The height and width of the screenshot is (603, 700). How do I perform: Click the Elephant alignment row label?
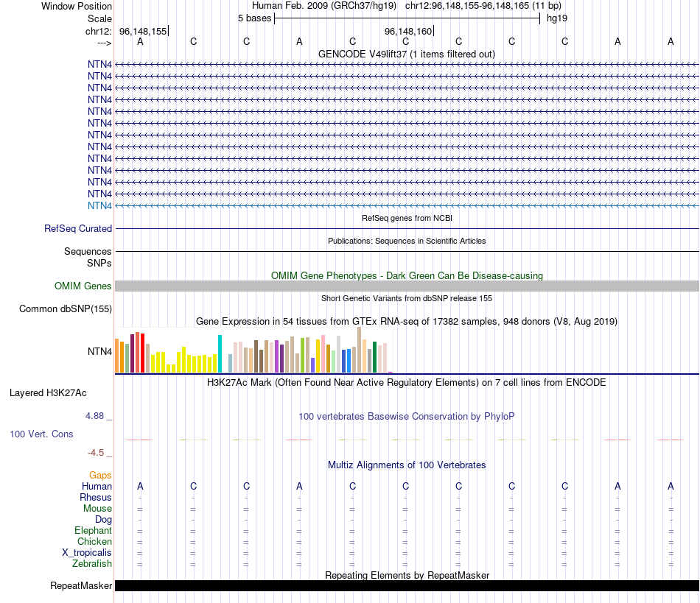(93, 530)
